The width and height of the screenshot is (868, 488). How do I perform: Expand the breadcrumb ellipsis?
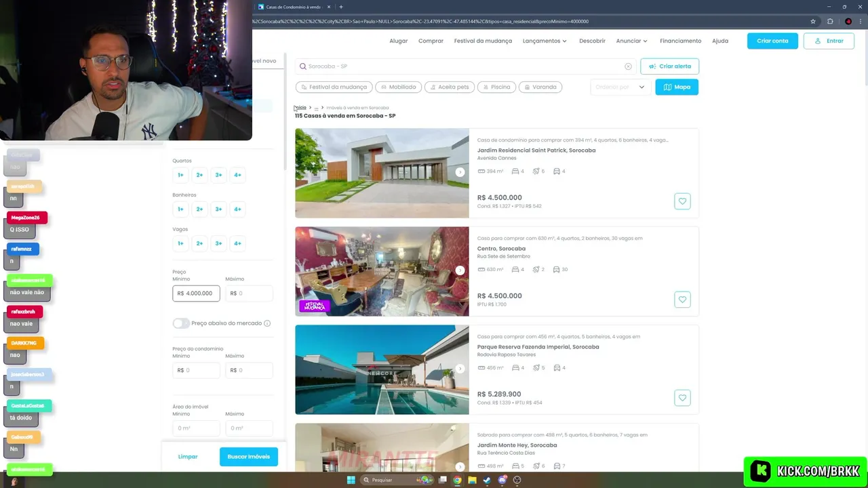(x=316, y=108)
